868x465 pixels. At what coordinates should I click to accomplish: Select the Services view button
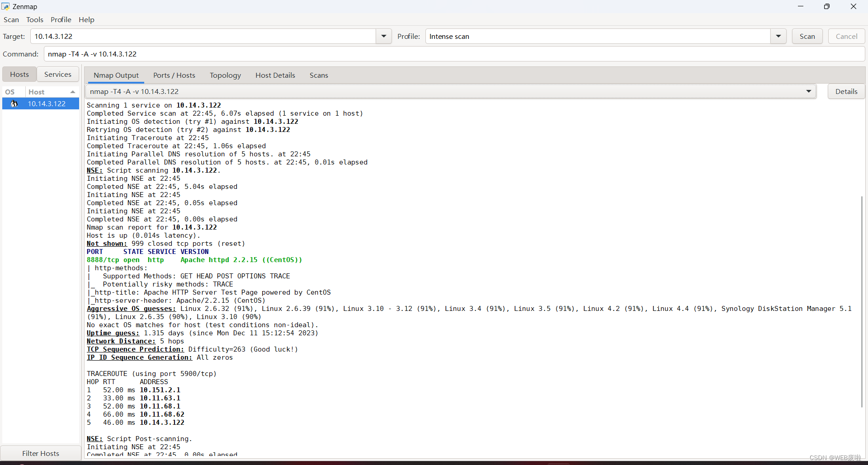click(x=58, y=74)
